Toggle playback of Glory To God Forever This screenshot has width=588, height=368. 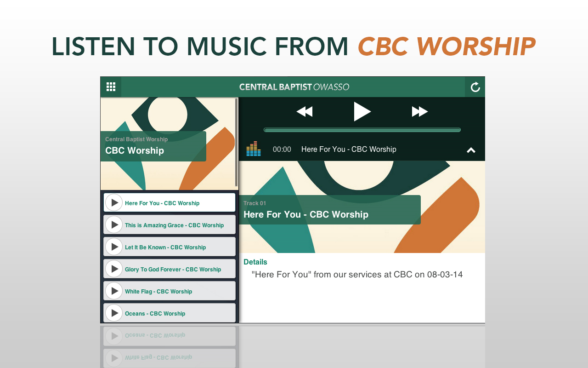click(x=114, y=268)
